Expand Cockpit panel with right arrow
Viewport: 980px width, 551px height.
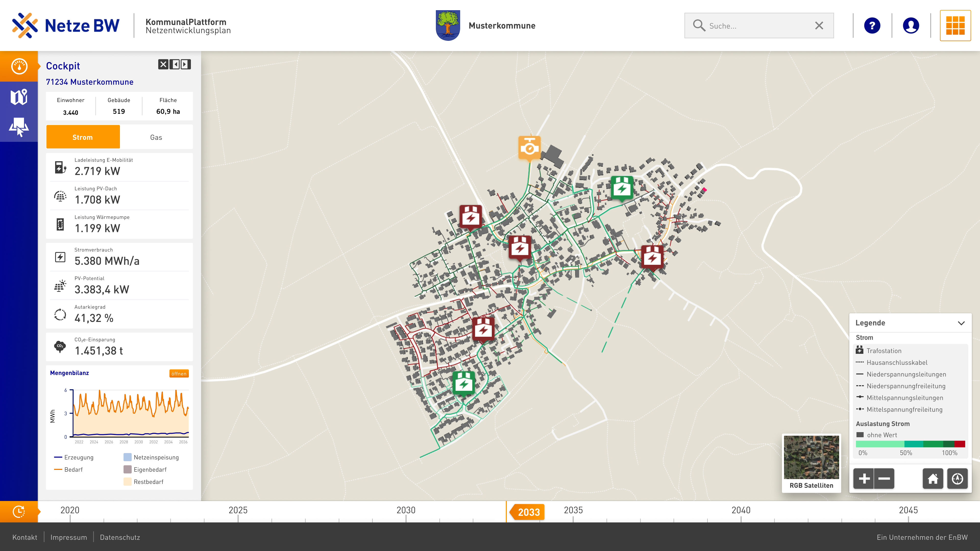point(185,64)
